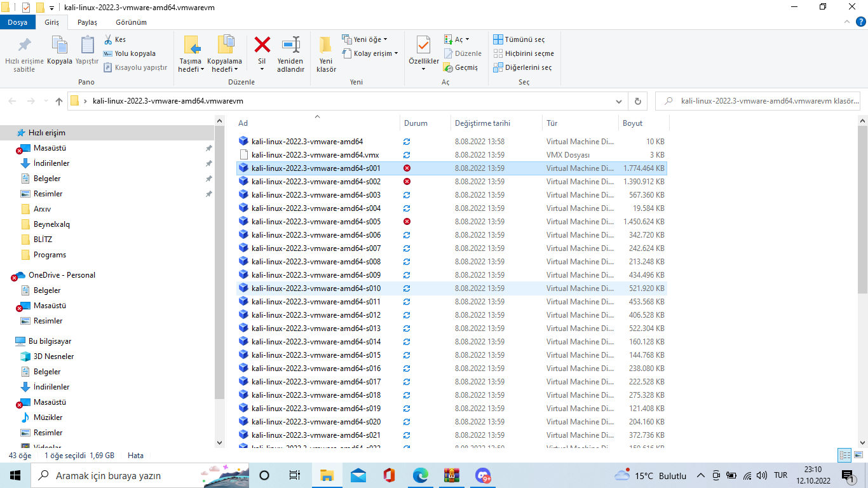868x488 pixels.
Task: Open Dosya file menu
Action: coord(18,22)
